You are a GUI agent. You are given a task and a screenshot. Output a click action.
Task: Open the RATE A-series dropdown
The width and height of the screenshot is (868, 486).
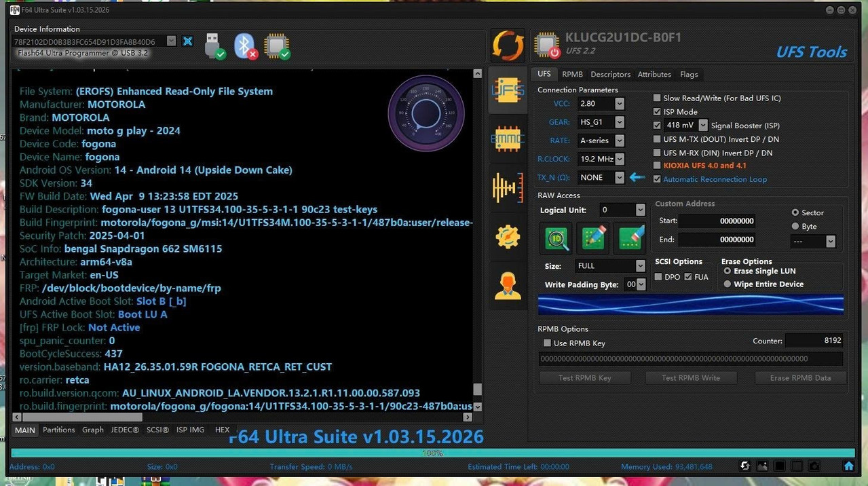[620, 141]
